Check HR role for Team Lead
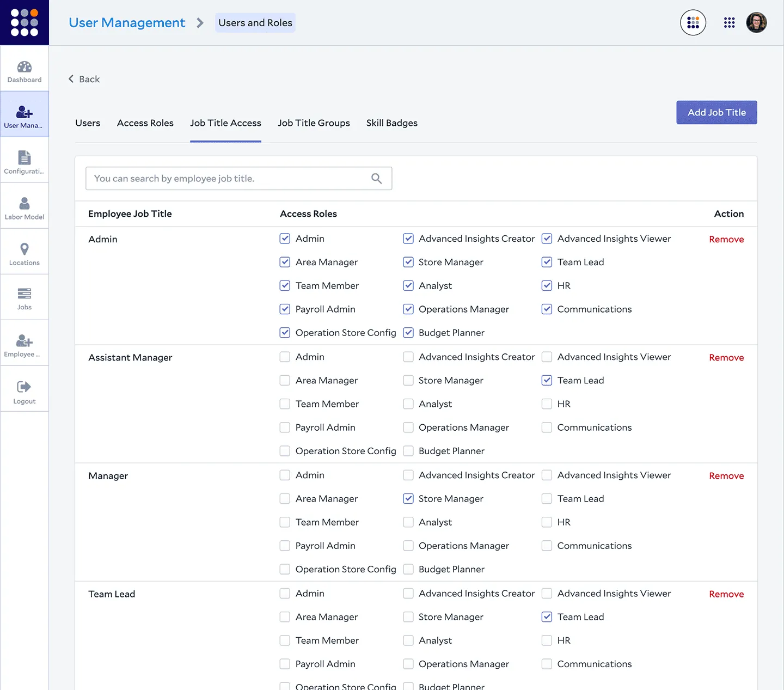Image resolution: width=784 pixels, height=690 pixels. (547, 640)
